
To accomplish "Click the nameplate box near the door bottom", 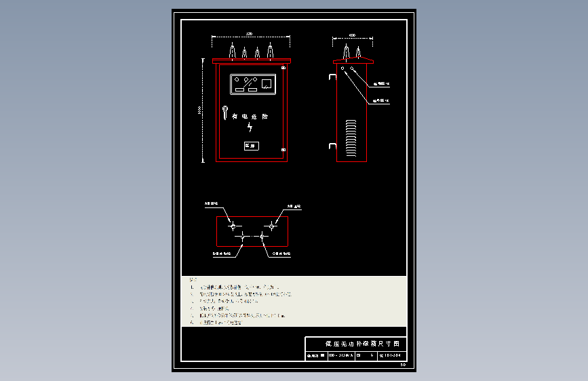I will (252, 146).
